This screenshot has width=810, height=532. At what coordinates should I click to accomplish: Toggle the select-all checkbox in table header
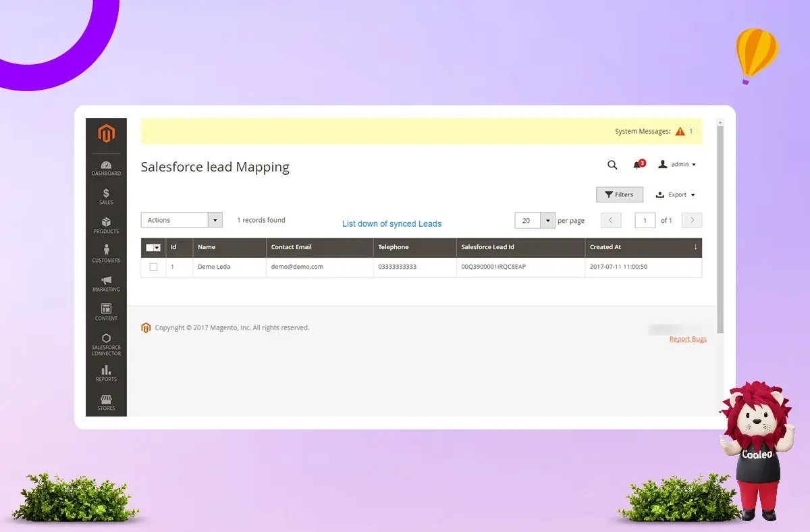click(150, 248)
